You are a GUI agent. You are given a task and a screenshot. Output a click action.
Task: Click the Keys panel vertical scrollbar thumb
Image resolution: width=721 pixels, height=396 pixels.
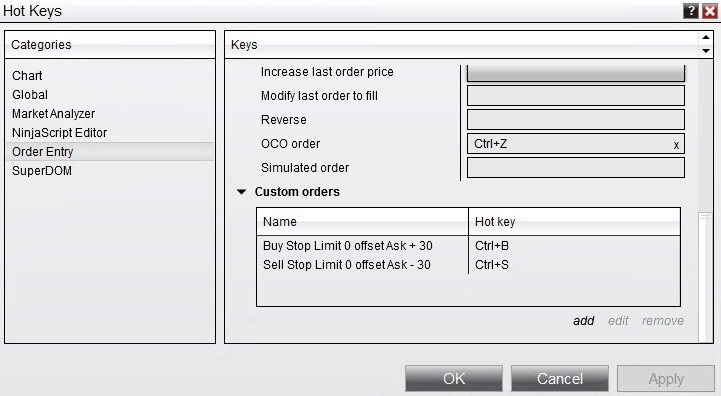coord(705,276)
